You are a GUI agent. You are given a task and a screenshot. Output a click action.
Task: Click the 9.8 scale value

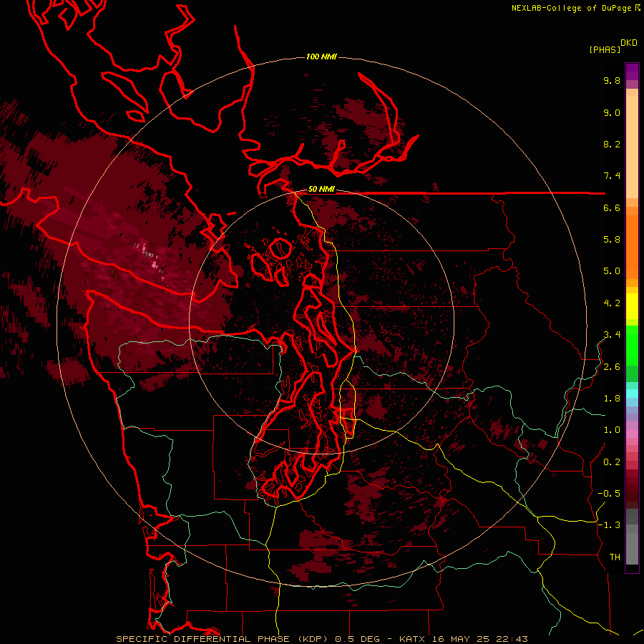point(612,80)
